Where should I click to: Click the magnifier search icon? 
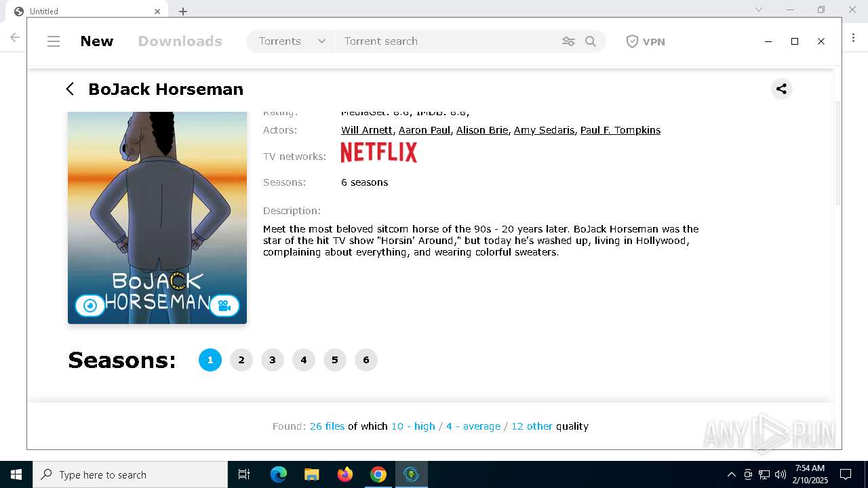591,41
